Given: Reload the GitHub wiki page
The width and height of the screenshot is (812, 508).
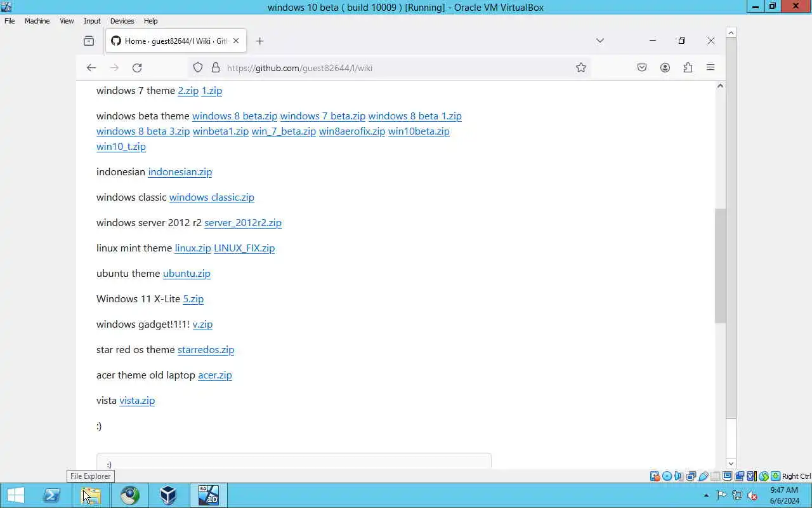Looking at the screenshot, I should [137, 67].
